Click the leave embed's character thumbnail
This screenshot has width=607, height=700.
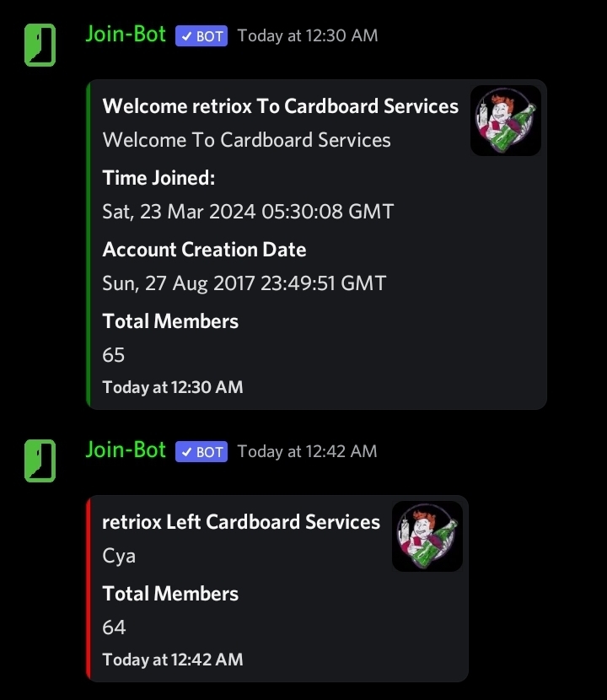coord(427,536)
